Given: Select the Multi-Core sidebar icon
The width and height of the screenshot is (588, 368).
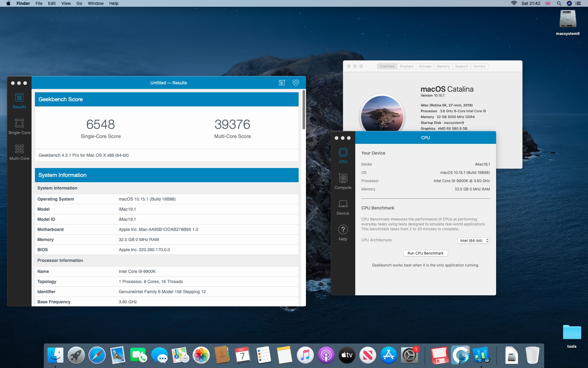Looking at the screenshot, I should tap(19, 152).
